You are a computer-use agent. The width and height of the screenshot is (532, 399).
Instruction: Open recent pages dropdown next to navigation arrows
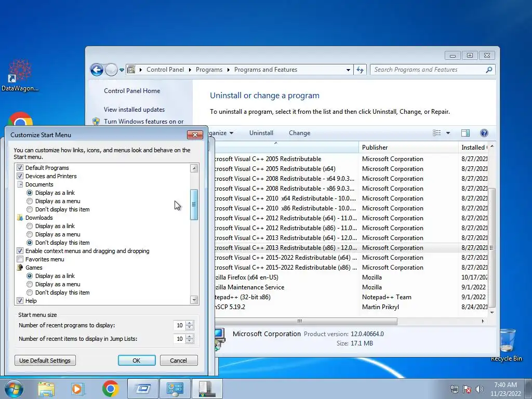pos(122,70)
